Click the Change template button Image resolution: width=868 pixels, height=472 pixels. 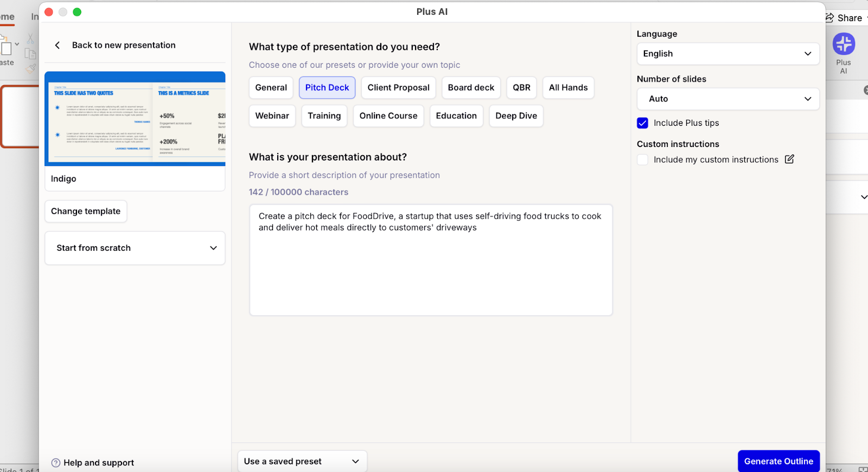point(86,212)
